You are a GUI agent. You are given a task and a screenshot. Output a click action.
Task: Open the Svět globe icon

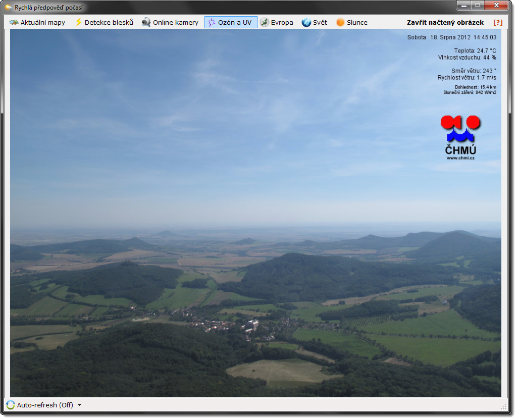[306, 22]
